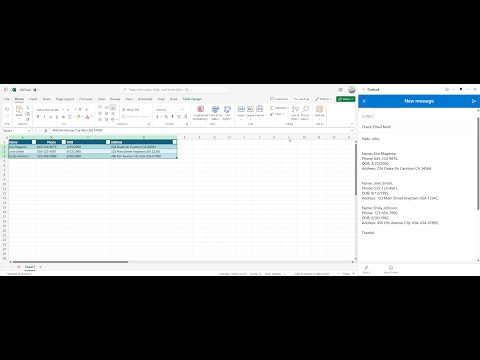Click the Add-ins icon
This screenshot has height=360, width=480.
pyautogui.click(x=319, y=109)
